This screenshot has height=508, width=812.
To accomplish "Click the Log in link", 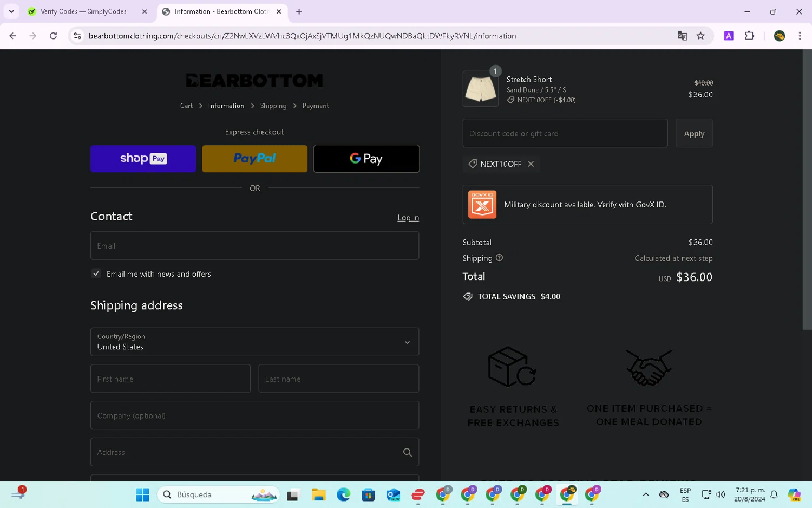I will click(408, 218).
